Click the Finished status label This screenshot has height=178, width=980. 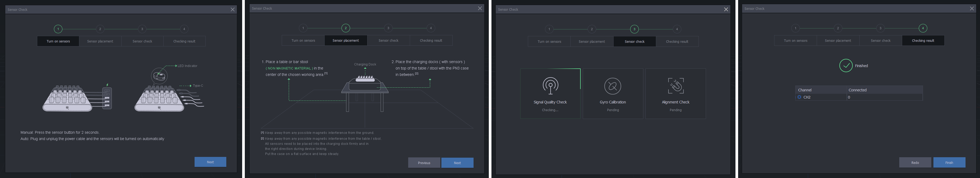[861, 66]
